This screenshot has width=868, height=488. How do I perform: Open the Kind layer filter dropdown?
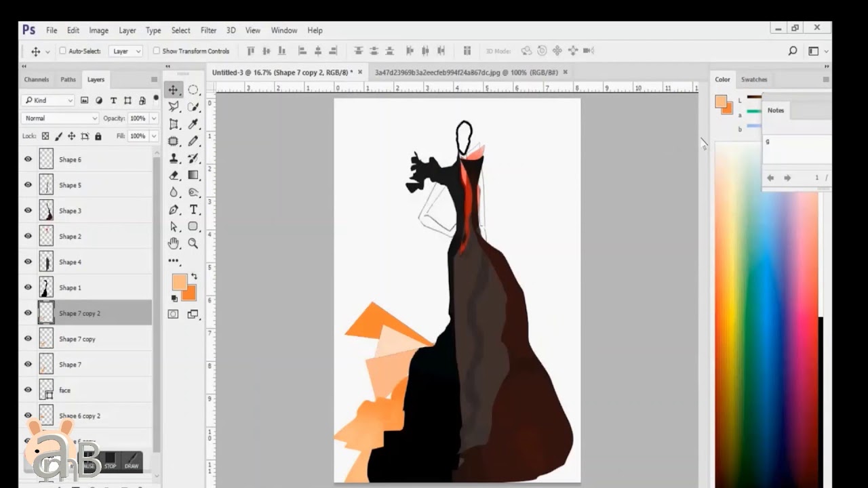pos(48,100)
